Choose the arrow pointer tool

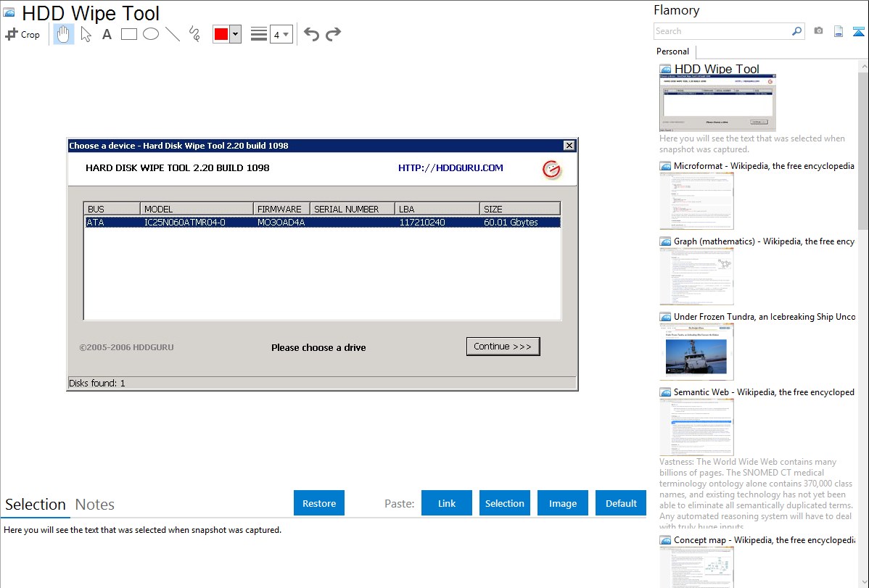[x=86, y=34]
